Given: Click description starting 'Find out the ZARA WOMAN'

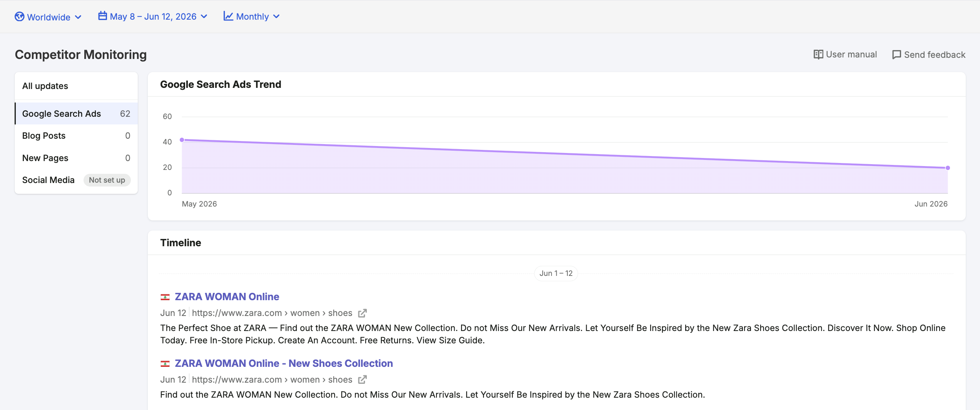Looking at the screenshot, I should pyautogui.click(x=433, y=395).
